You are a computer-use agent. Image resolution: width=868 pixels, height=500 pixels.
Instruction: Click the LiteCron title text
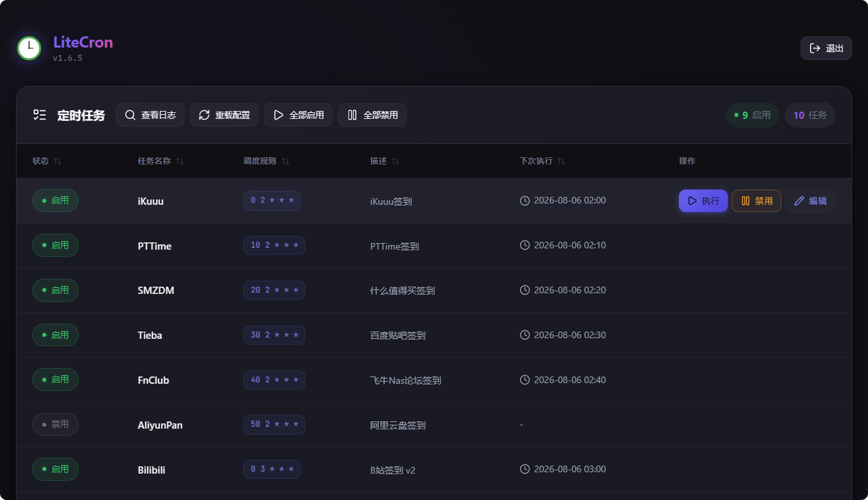click(x=83, y=42)
